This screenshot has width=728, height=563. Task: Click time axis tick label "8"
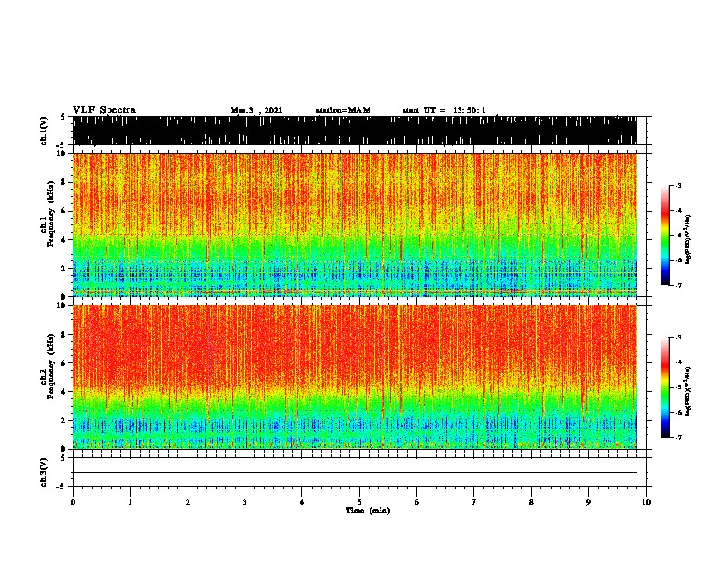click(x=531, y=502)
